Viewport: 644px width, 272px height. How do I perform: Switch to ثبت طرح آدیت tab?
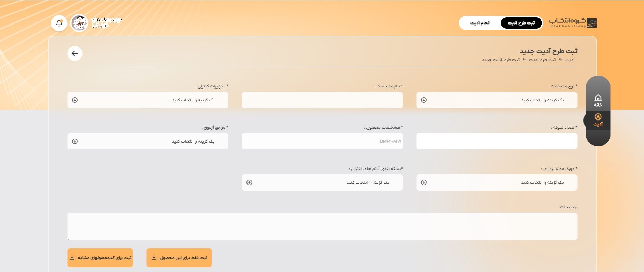click(521, 23)
